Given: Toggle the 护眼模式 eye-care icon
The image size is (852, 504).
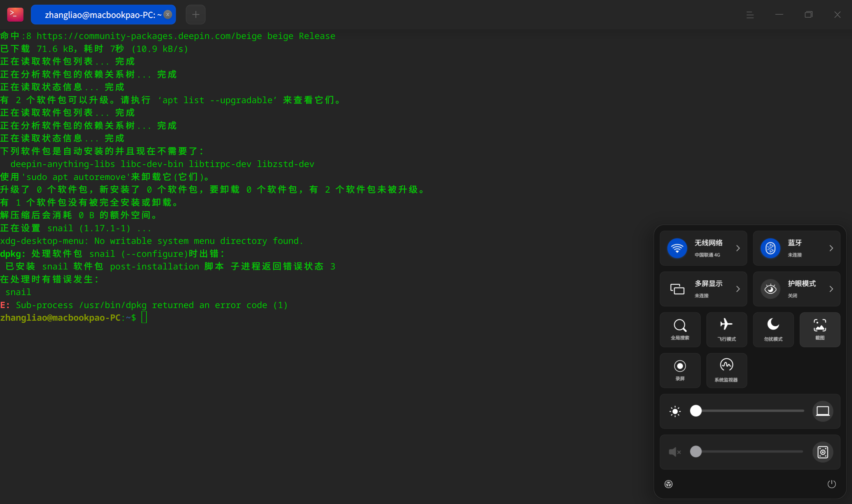Looking at the screenshot, I should 770,289.
